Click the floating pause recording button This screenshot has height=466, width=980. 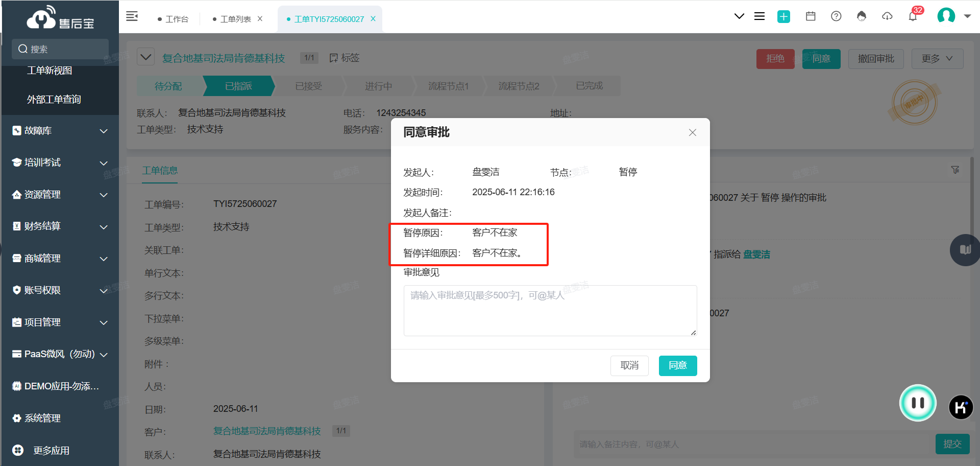coord(918,403)
